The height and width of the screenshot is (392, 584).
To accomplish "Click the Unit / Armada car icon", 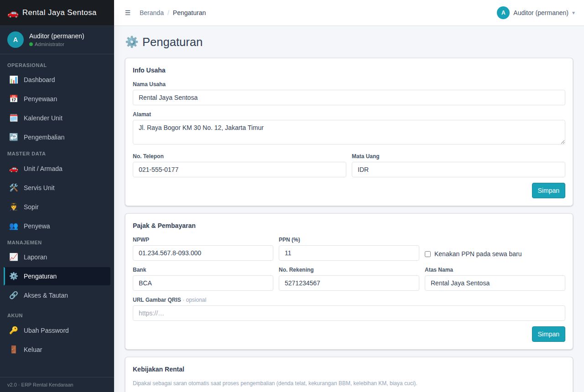I will [14, 169].
